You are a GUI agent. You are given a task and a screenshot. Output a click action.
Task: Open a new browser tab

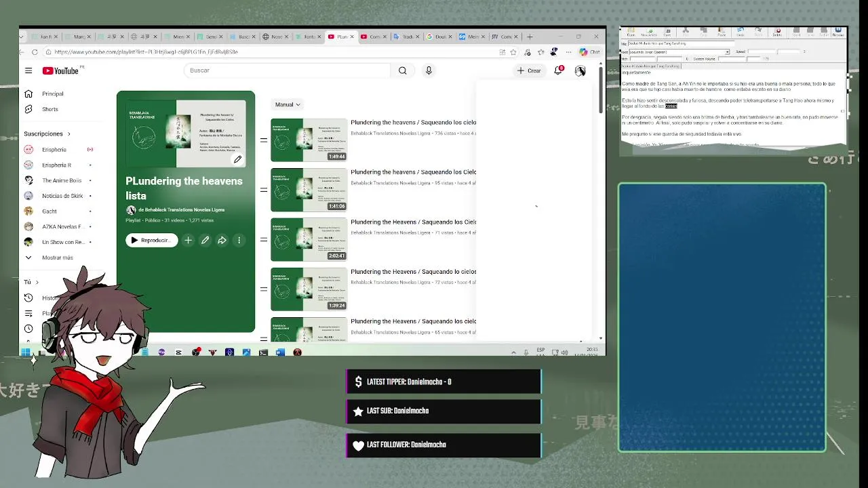(530, 37)
